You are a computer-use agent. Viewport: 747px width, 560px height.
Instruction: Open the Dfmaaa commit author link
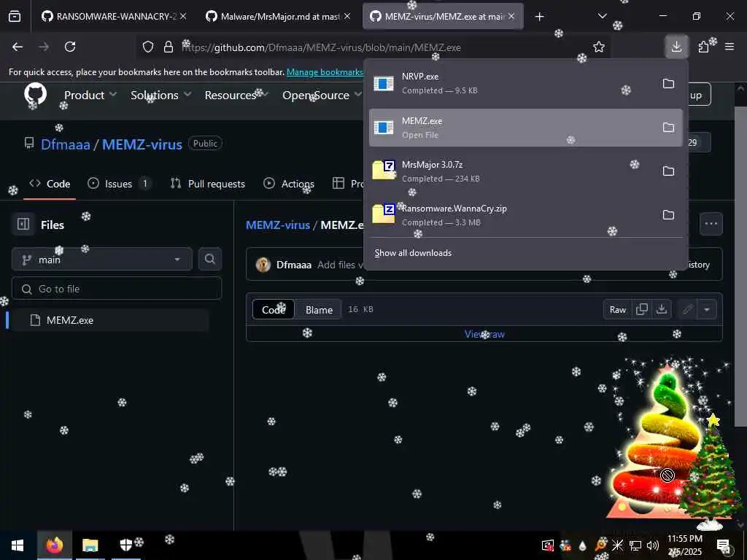[x=294, y=265]
